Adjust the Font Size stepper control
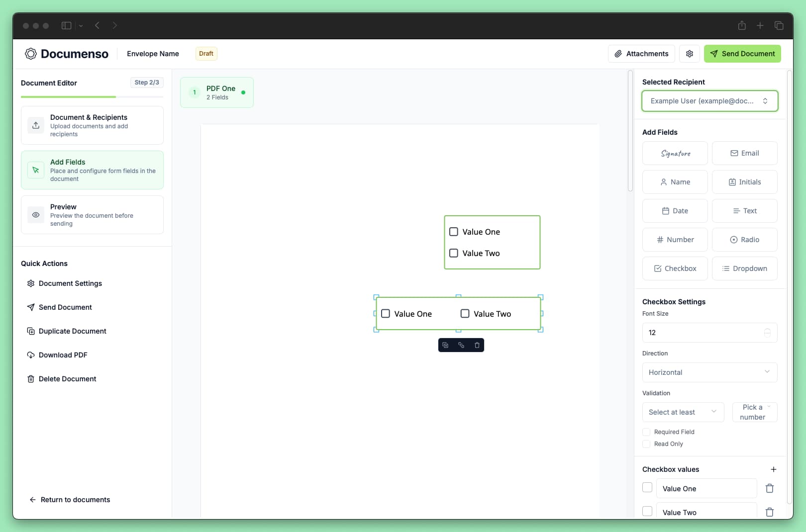Viewport: 806px width, 532px height. [768, 333]
